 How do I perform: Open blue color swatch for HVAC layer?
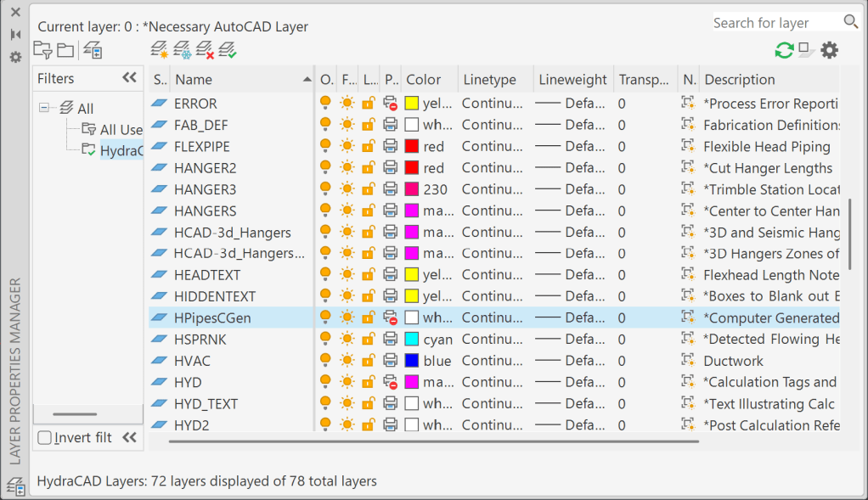[x=411, y=361]
